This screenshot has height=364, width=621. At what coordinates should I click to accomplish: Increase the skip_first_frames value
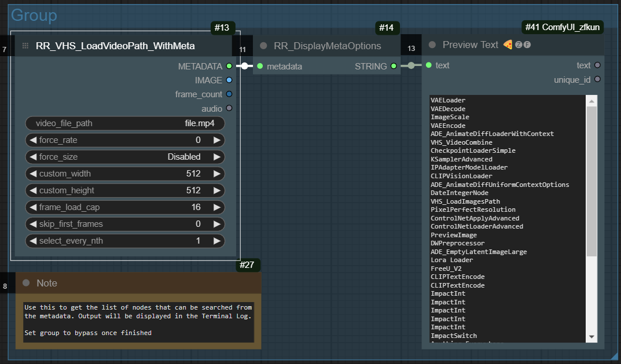coord(216,224)
